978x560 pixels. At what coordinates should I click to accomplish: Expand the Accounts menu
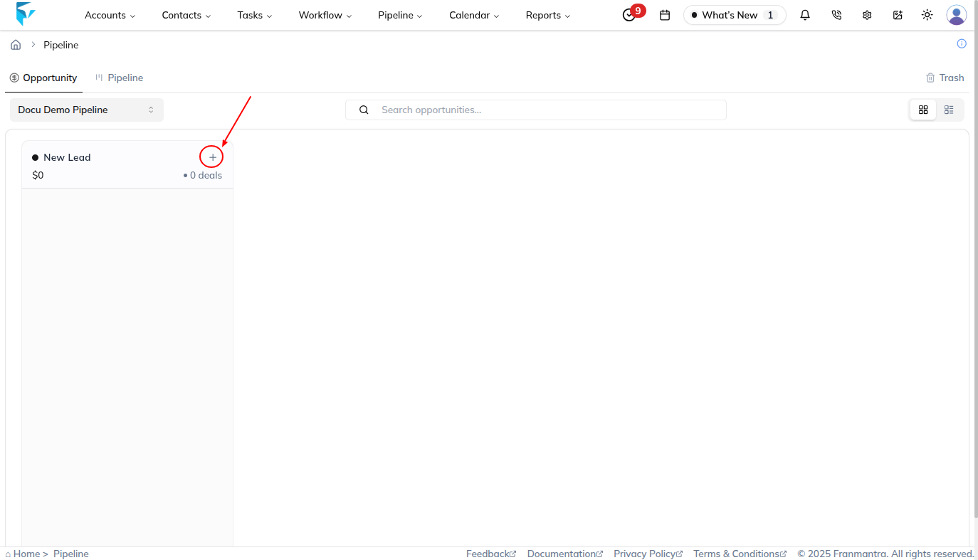pos(110,15)
